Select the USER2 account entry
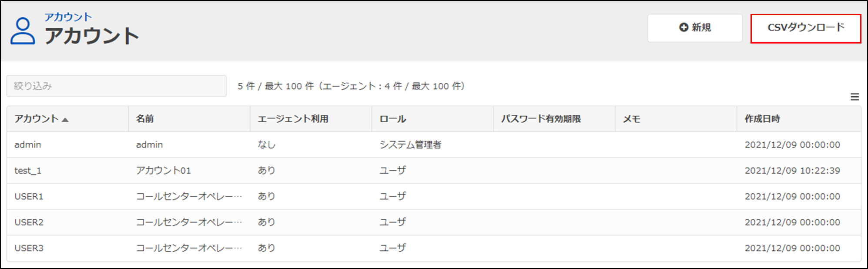 (434, 222)
